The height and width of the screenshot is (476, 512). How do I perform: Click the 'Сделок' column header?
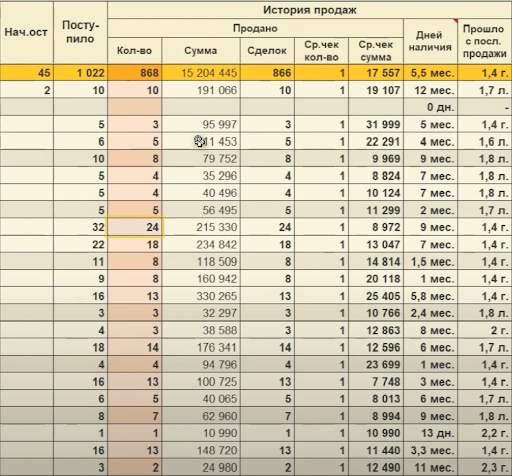[x=267, y=51]
